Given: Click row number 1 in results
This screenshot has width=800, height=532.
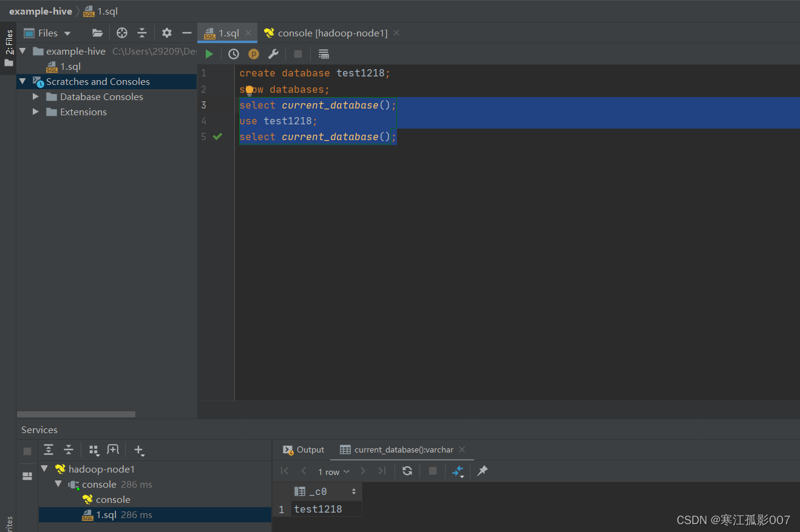Looking at the screenshot, I should coord(281,509).
